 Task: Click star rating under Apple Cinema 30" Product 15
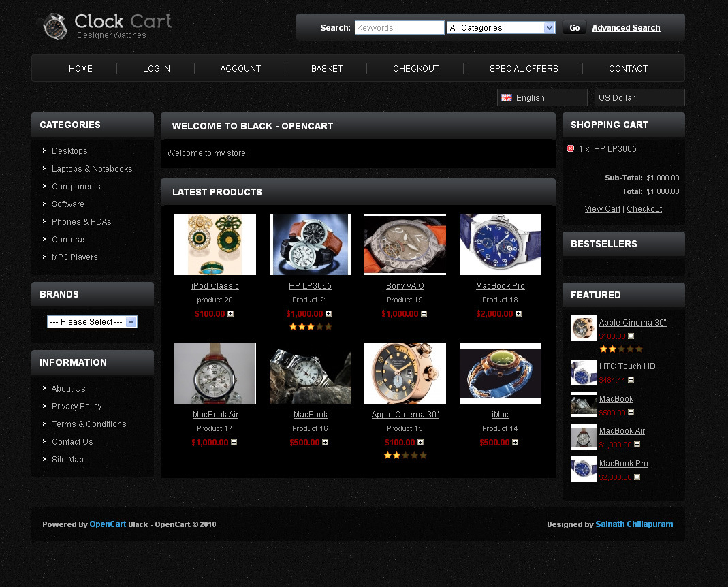click(x=405, y=456)
